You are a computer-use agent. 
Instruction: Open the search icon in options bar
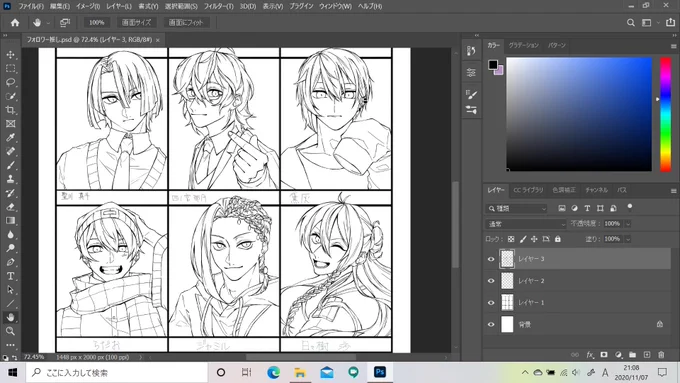click(631, 23)
